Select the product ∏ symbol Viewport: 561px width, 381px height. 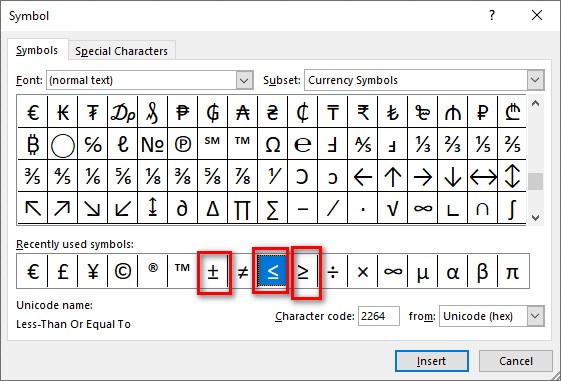tap(243, 207)
